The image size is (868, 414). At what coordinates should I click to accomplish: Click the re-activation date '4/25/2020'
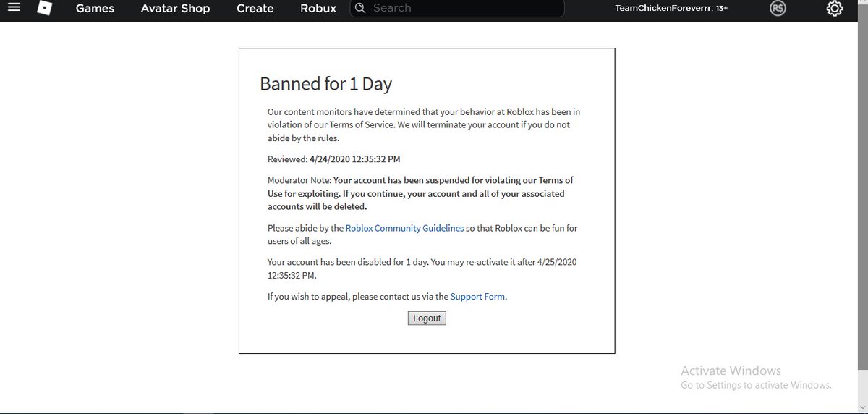[557, 262]
